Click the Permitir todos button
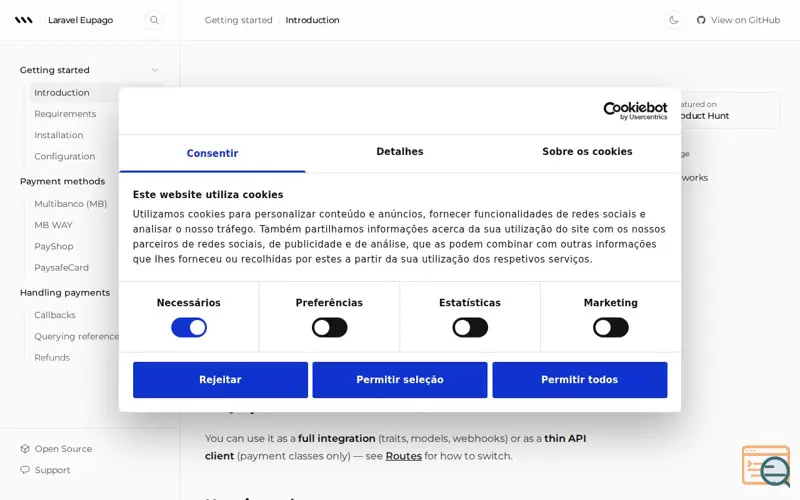 coord(580,380)
